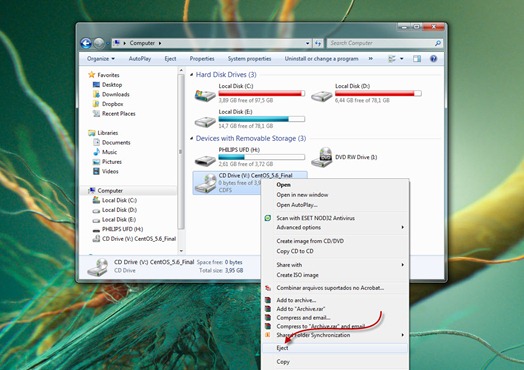
Task: Click Computer in the address breadcrumb
Action: pos(142,43)
